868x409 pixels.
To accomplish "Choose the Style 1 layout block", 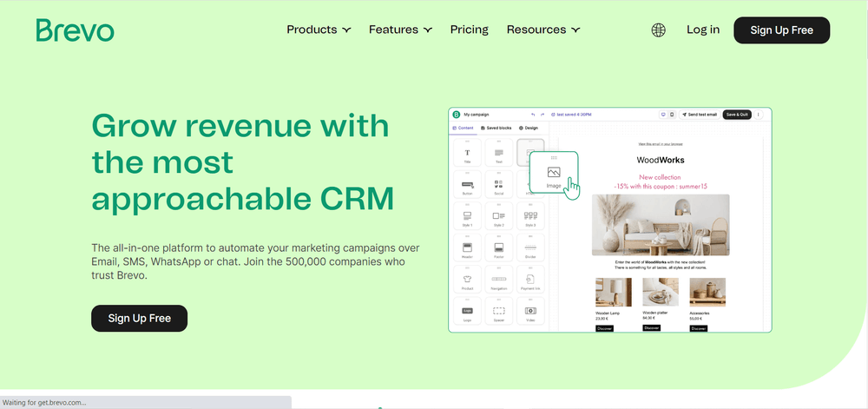I will 467,216.
